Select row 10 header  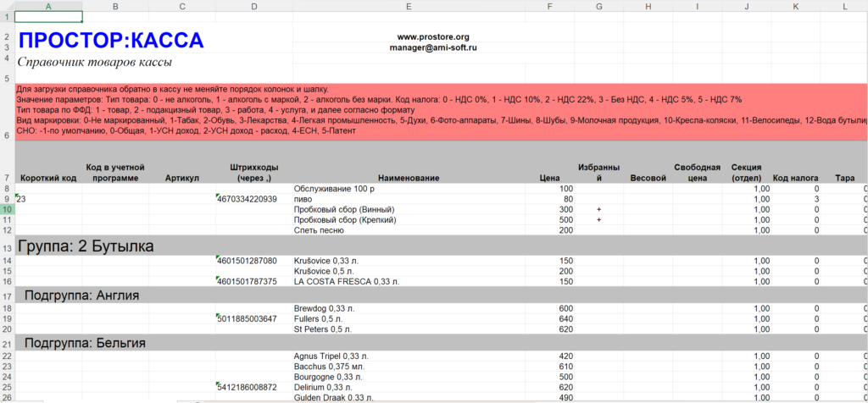pyautogui.click(x=7, y=209)
